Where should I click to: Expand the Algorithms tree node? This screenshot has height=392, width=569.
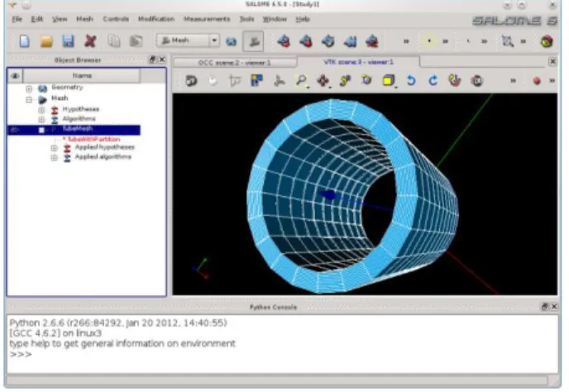(41, 119)
